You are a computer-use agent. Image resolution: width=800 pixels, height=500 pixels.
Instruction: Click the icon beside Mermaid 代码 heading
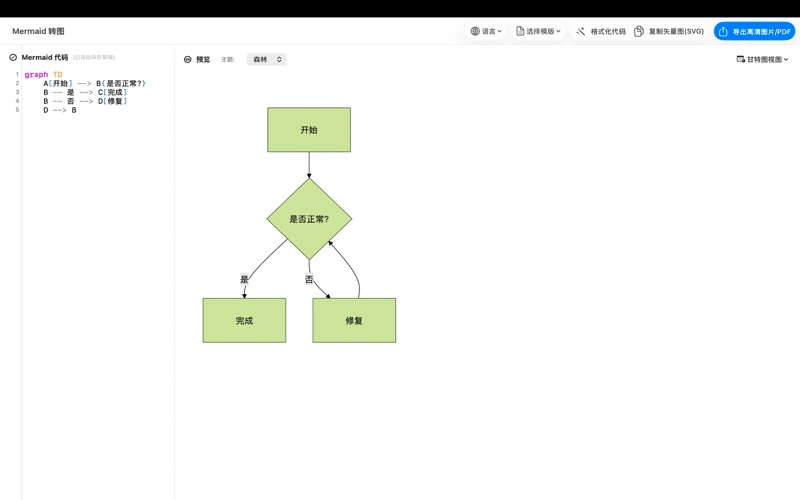[x=13, y=57]
